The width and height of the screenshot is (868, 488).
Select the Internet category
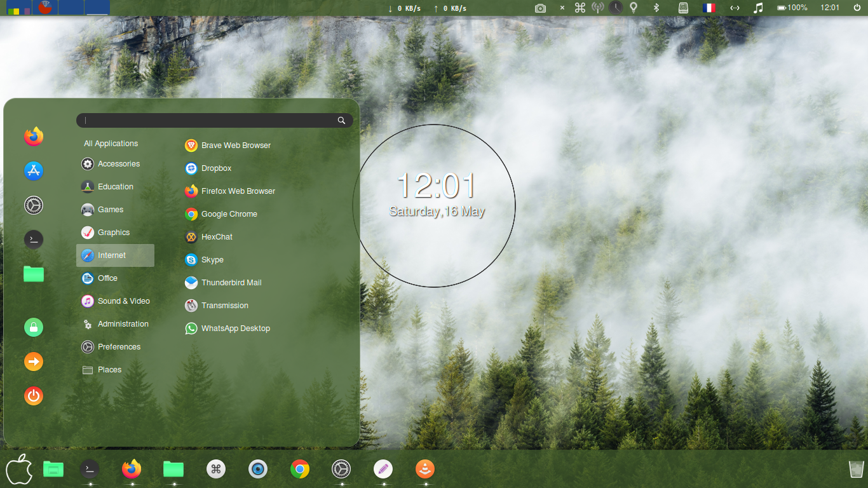(115, 255)
